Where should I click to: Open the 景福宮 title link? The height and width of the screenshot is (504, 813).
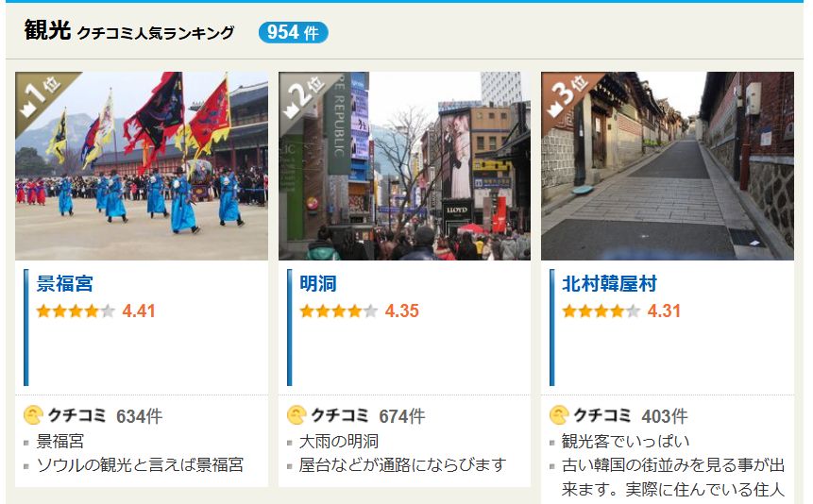click(65, 284)
